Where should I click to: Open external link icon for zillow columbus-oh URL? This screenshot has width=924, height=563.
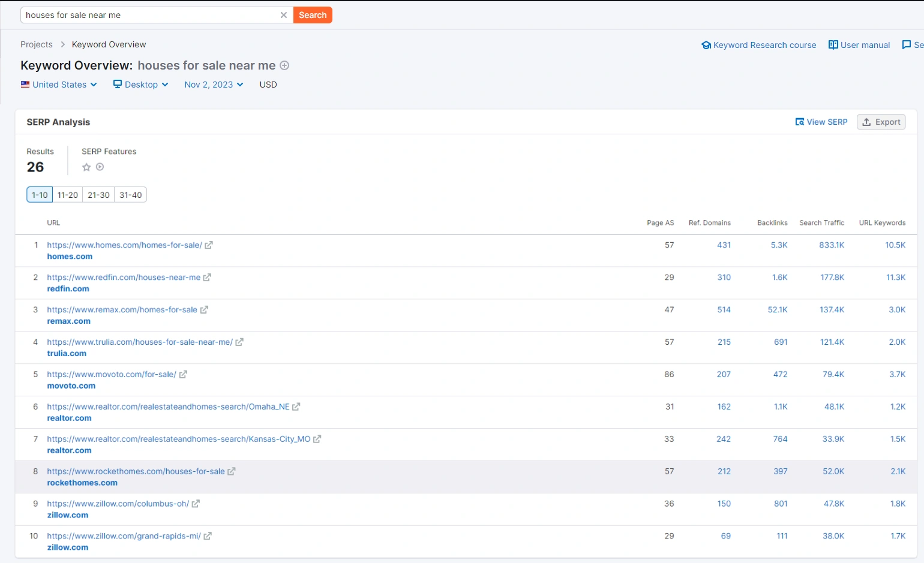196,504
